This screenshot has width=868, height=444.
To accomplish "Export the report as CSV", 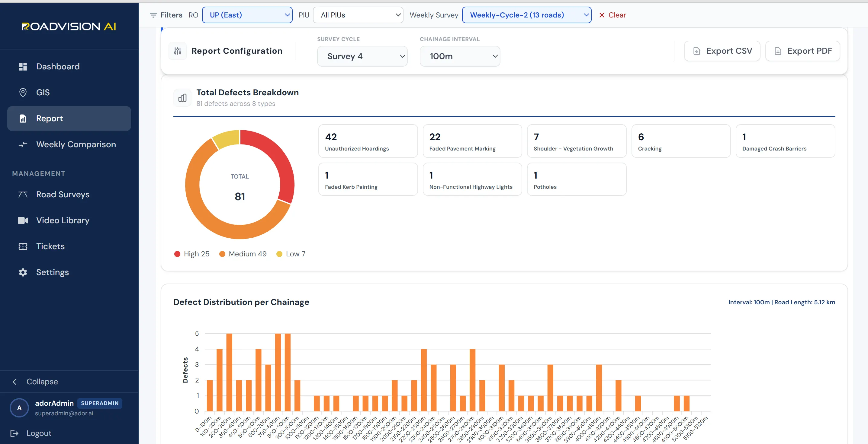I will pos(722,51).
